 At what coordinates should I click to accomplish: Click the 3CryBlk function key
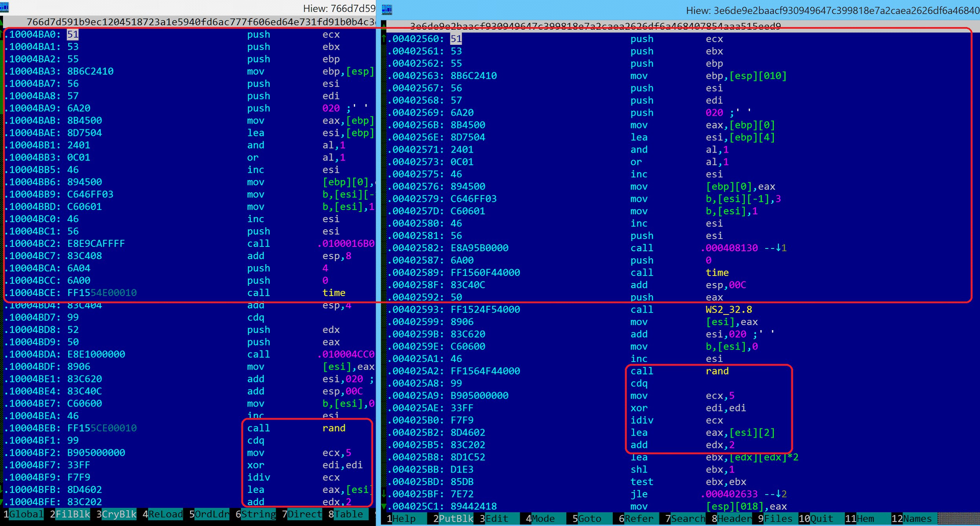116,514
